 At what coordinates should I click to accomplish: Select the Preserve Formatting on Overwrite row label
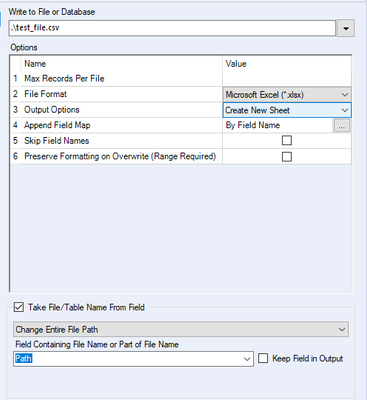(x=120, y=156)
